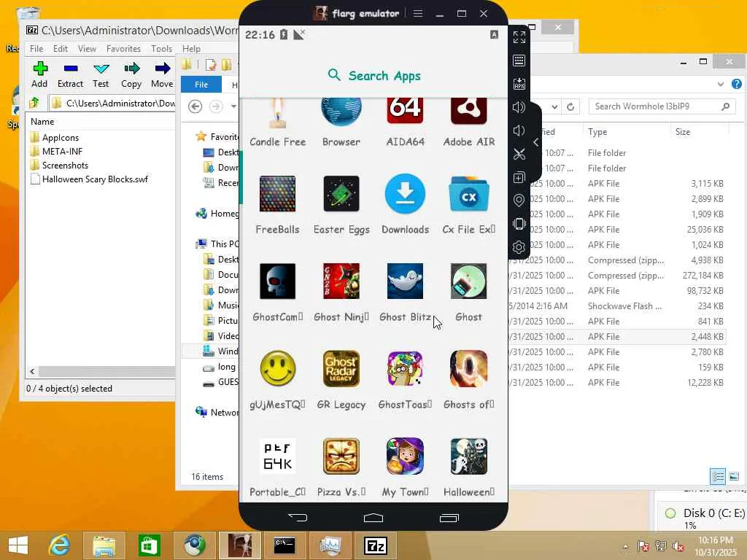The width and height of the screenshot is (747, 560).
Task: Click the shake device icon in sidebar
Action: [519, 224]
